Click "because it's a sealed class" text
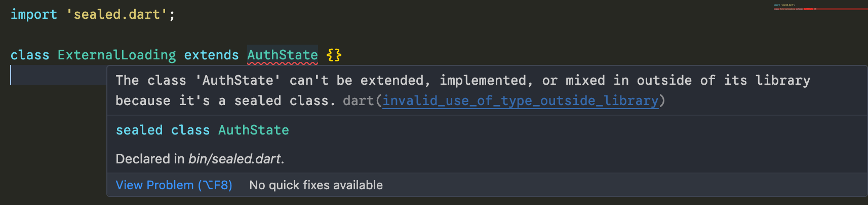Viewport: 868px width, 205px height. click(225, 101)
